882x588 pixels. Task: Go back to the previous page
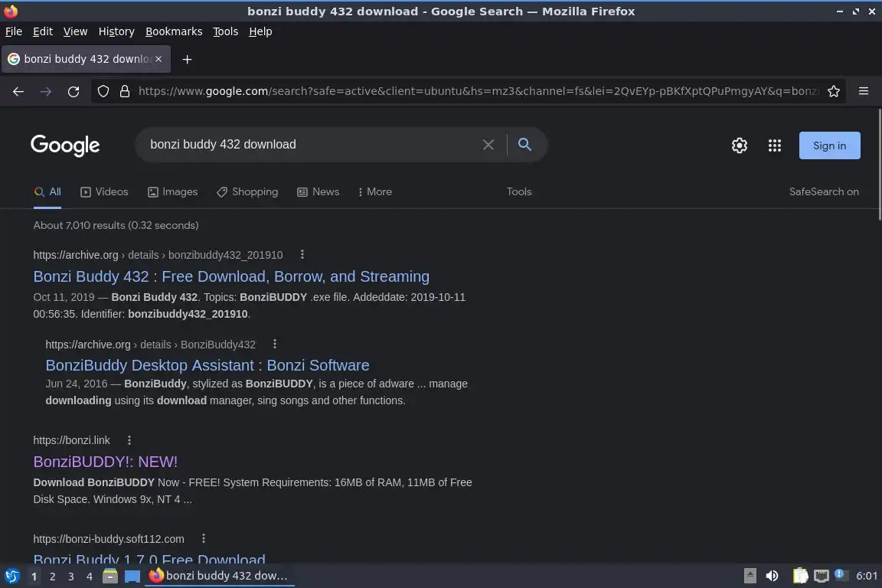(x=18, y=91)
